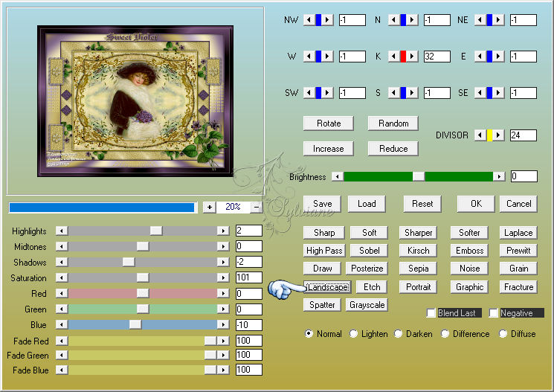Click Green slider right arrow
Image resolution: width=554 pixels, height=392 pixels.
223,309
